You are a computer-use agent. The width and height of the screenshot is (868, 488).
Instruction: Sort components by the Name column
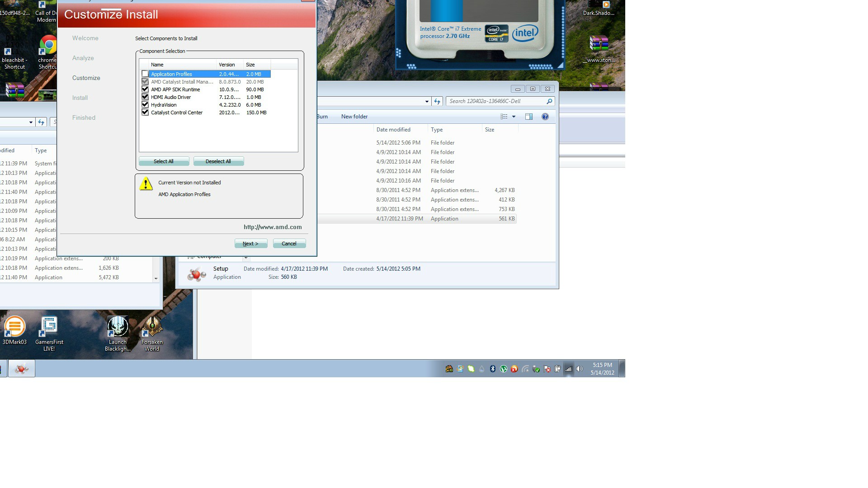pyautogui.click(x=183, y=65)
